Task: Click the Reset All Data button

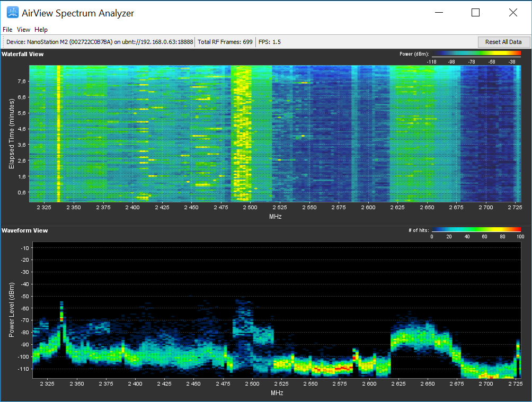Action: [503, 42]
